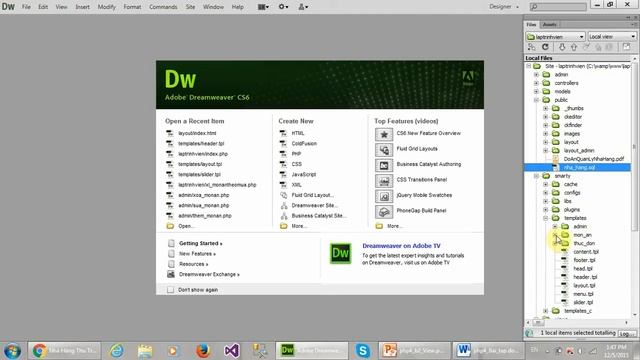This screenshot has width=640, height=360.
Task: Check the Don't show again checkbox
Action: (x=171, y=290)
